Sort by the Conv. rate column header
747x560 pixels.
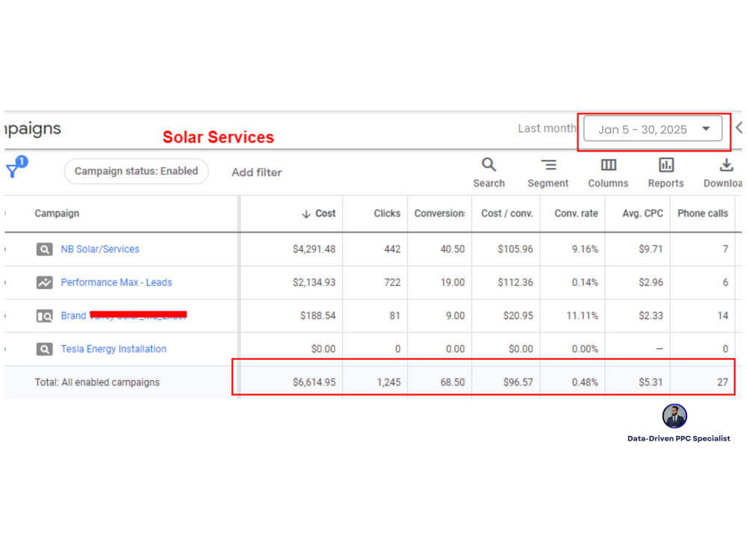click(x=576, y=214)
